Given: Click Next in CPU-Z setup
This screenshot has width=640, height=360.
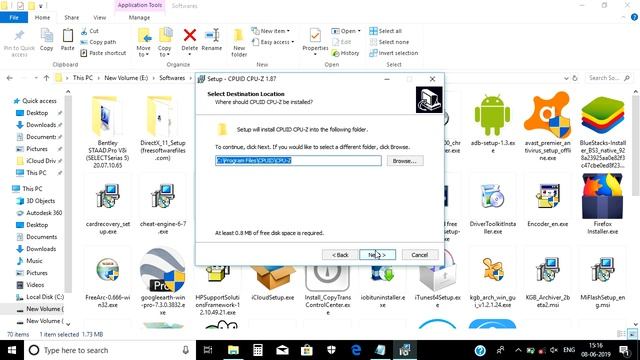Looking at the screenshot, I should 378,255.
